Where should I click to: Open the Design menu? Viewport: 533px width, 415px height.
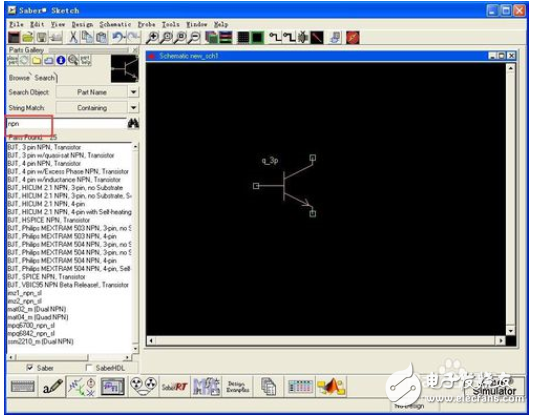[x=82, y=24]
